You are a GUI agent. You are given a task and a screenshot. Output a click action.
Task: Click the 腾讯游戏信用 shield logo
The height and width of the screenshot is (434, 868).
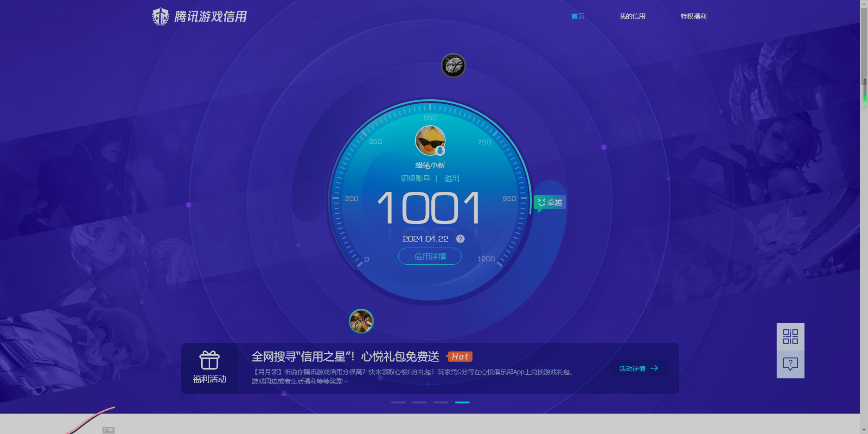(x=160, y=17)
